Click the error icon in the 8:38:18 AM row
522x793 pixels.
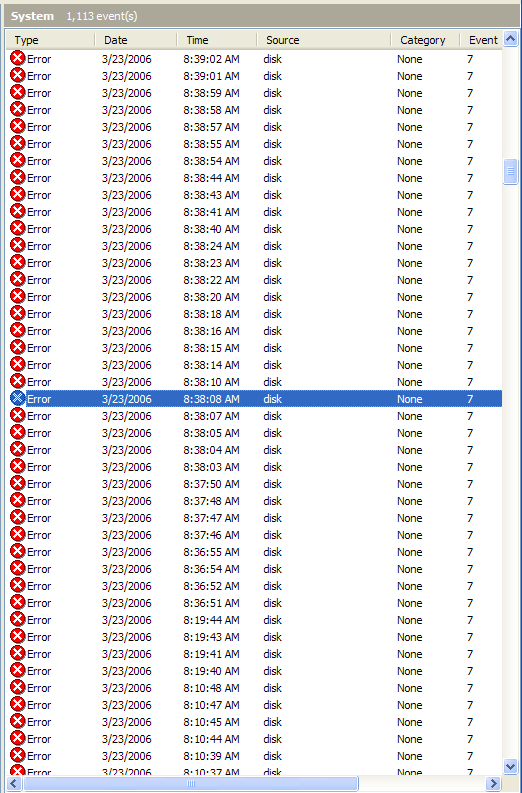coord(18,314)
